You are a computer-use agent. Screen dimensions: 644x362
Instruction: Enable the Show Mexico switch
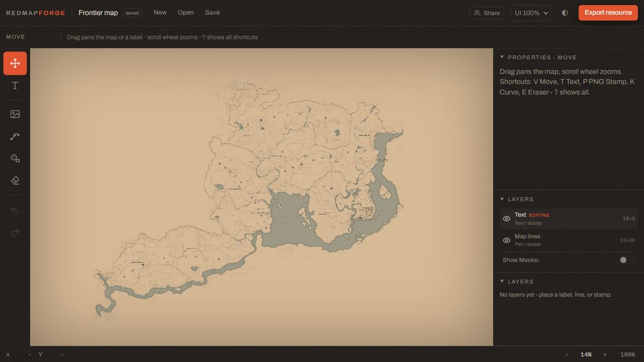[626, 260]
